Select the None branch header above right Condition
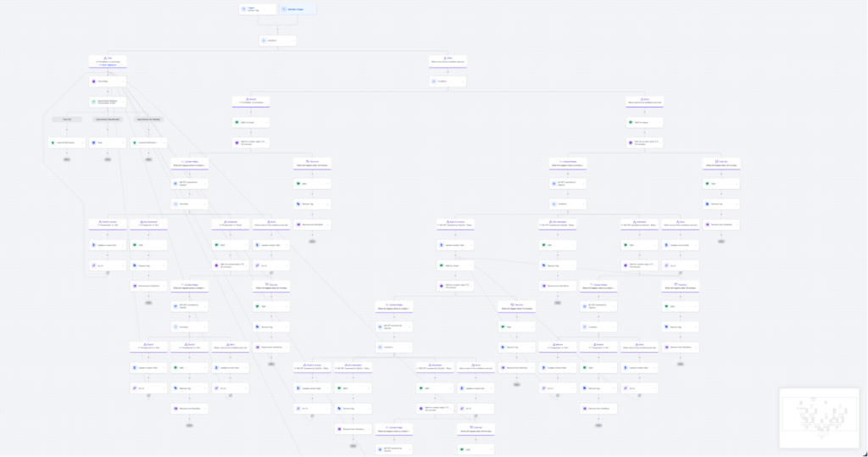The image size is (868, 457). tap(448, 61)
